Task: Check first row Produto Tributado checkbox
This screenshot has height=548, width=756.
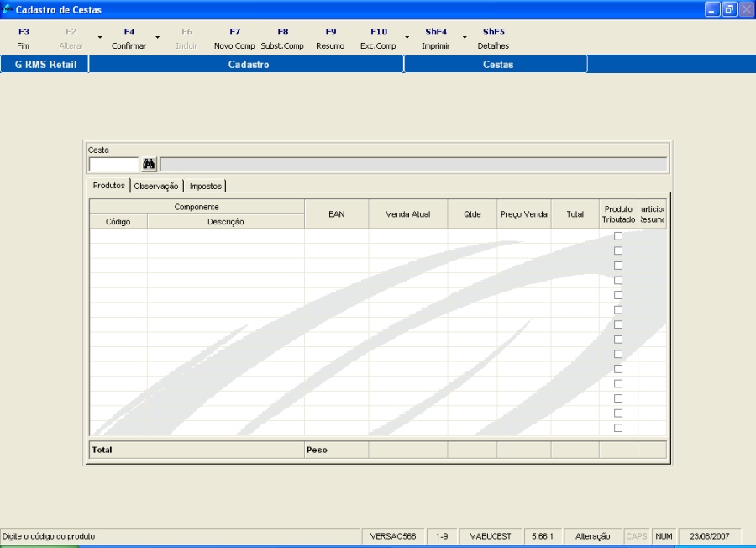Action: 618,236
